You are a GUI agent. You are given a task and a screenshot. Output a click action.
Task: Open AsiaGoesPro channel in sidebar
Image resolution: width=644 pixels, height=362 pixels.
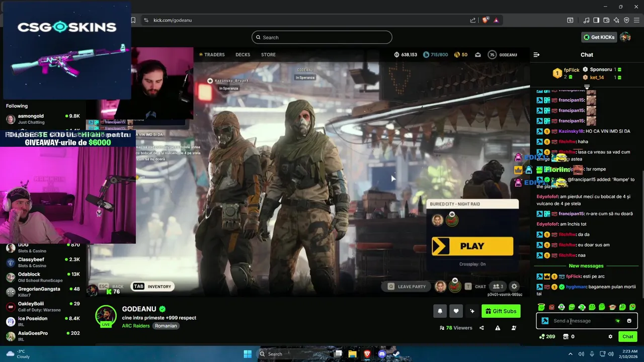(x=43, y=336)
